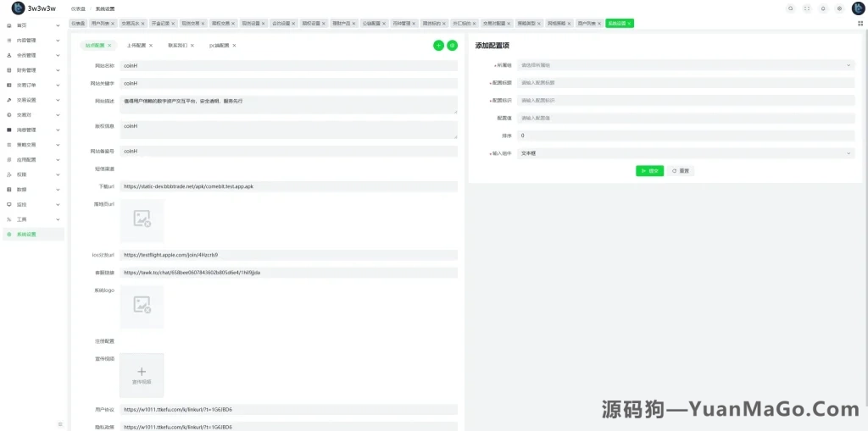Close the 币种管理 tab

(414, 24)
